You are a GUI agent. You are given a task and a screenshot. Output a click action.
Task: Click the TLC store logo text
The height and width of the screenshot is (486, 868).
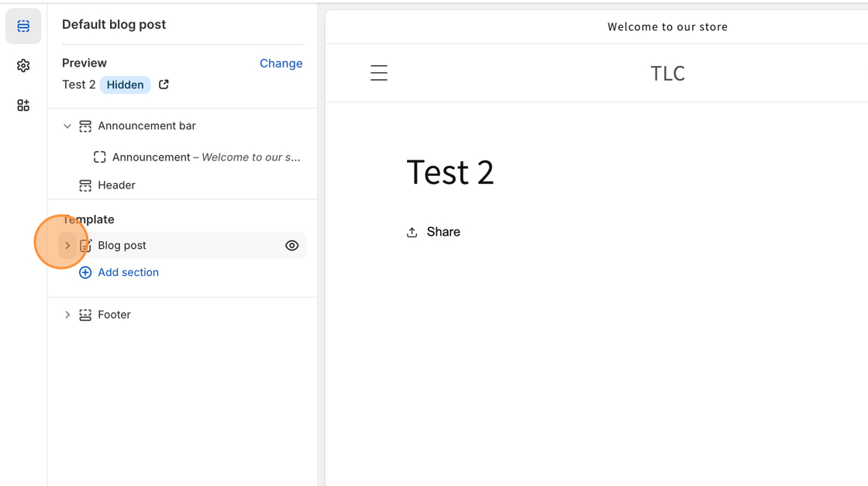click(x=667, y=73)
